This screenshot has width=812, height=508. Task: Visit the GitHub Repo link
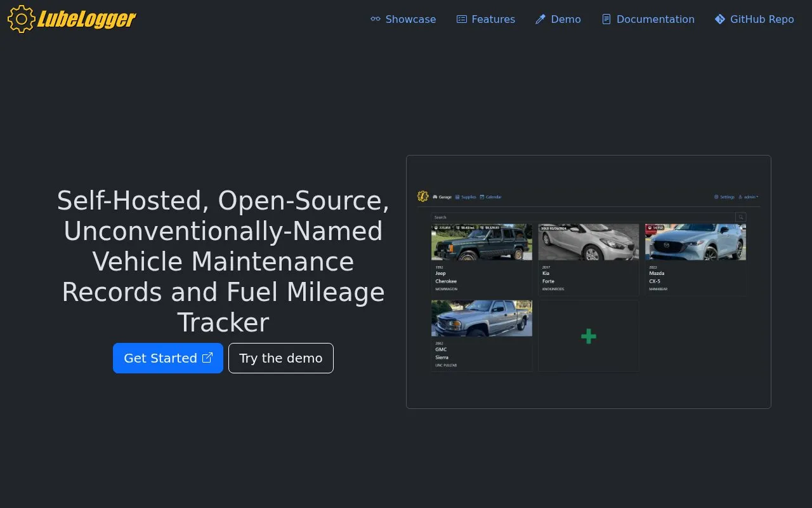[754, 19]
